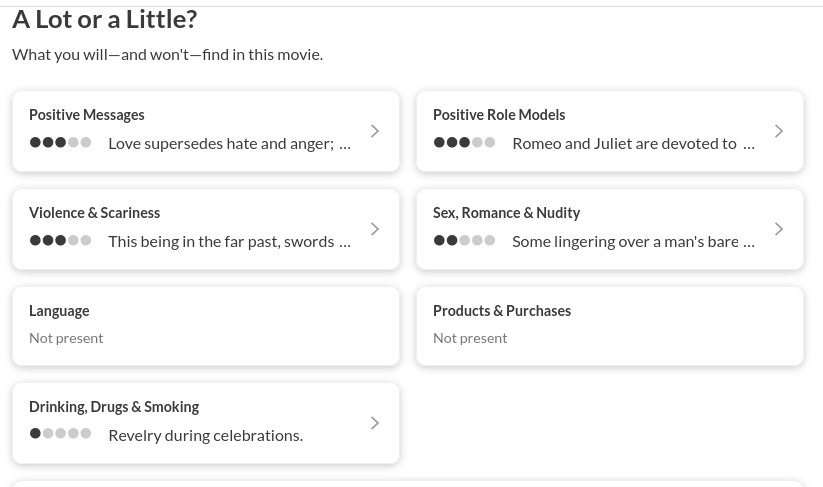Open the Positive Role Models heading
Viewport: 823px width, 487px height.
pos(499,115)
